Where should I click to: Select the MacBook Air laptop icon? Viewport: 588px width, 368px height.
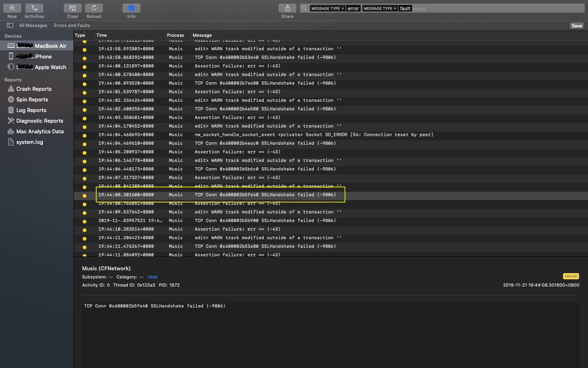click(x=11, y=46)
